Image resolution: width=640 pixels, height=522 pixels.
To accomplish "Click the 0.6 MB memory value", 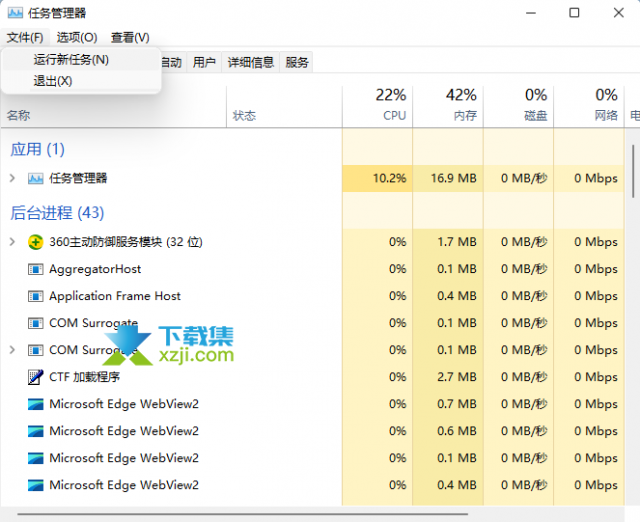I will tap(457, 431).
